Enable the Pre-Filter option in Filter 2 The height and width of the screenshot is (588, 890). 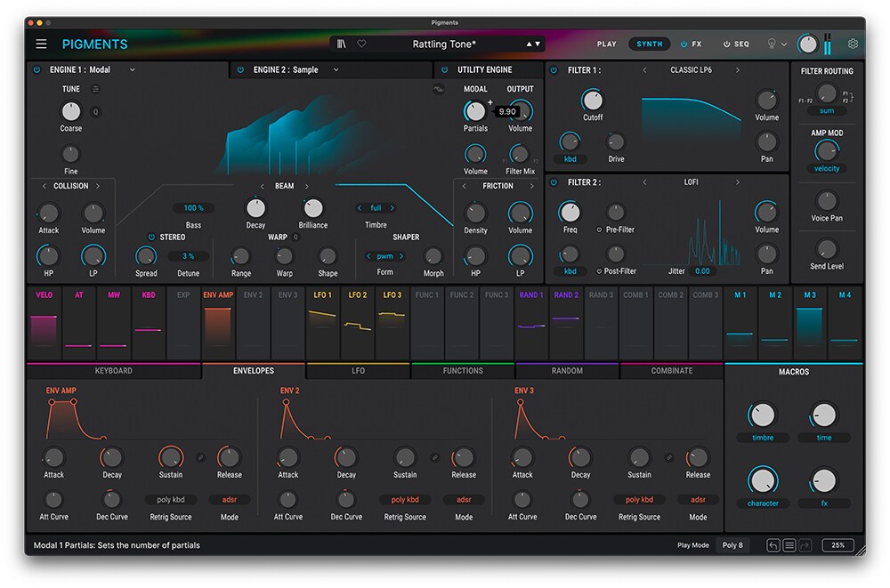pyautogui.click(x=599, y=230)
